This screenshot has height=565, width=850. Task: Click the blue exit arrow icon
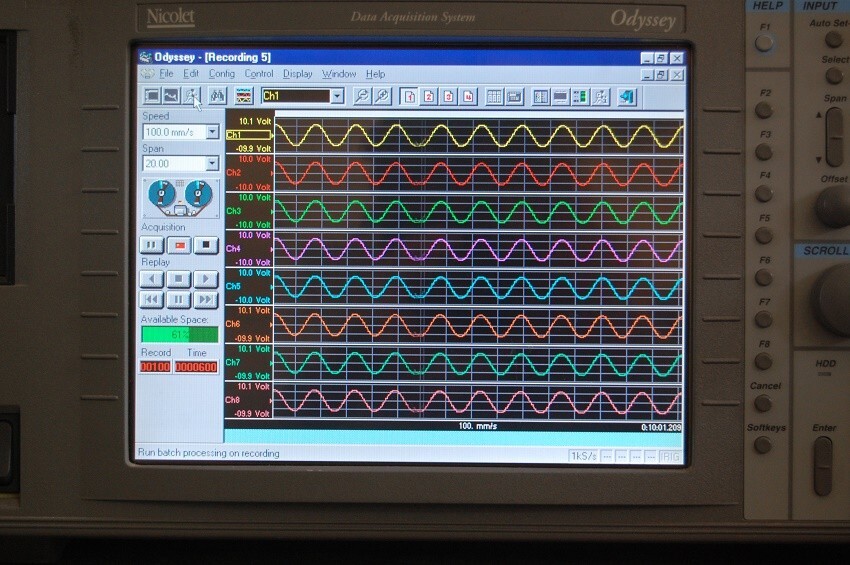[x=627, y=97]
